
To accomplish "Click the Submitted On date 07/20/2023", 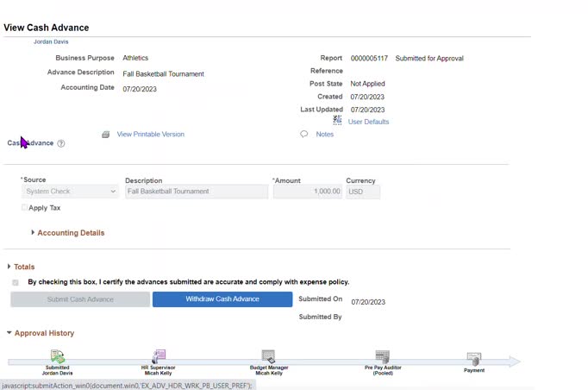I will click(368, 302).
